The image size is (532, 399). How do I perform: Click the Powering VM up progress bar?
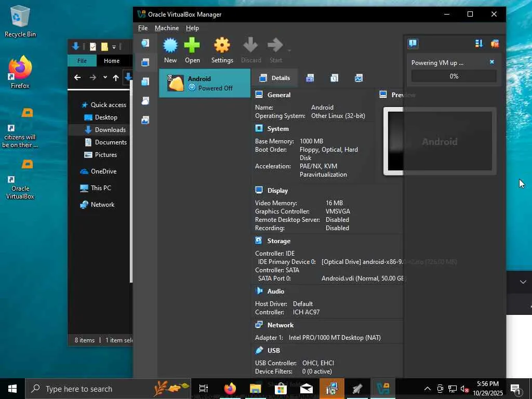454,76
